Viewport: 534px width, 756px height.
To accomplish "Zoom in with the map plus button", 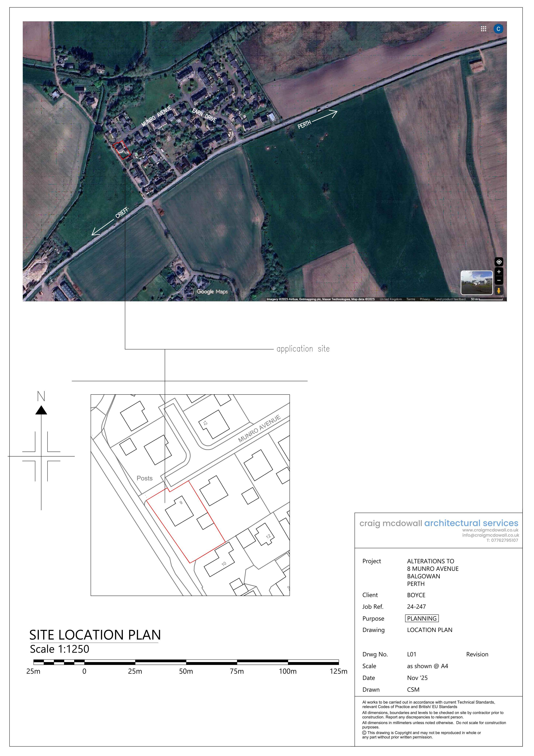I will 499,272.
